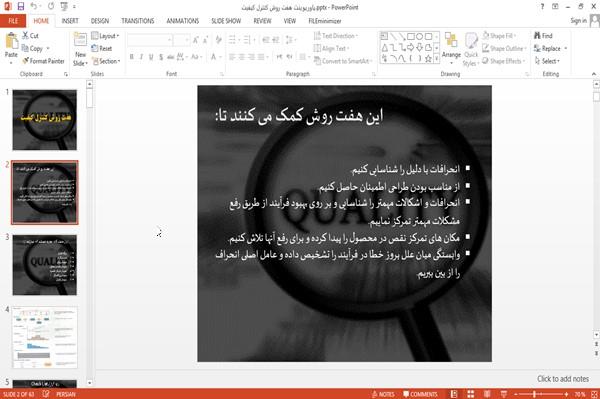The height and width of the screenshot is (399, 600).
Task: Open the Section dropdown
Action: pyautogui.click(x=106, y=61)
